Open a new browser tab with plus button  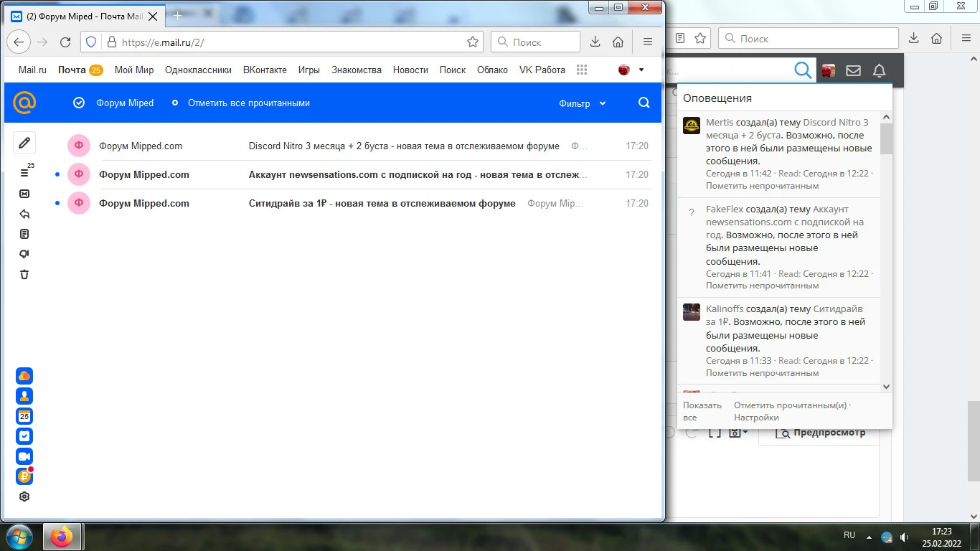(x=178, y=16)
